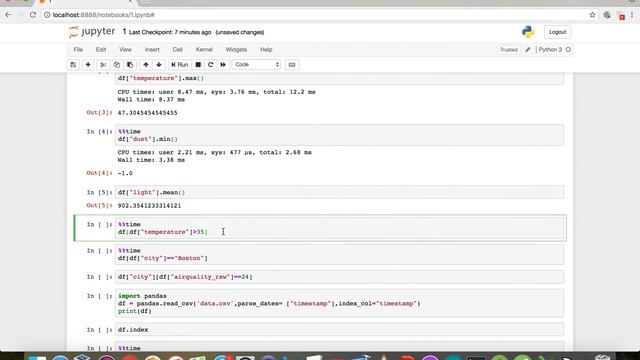The image size is (640, 360).
Task: Click the notebook title next to Jupyter logo
Action: (x=124, y=31)
